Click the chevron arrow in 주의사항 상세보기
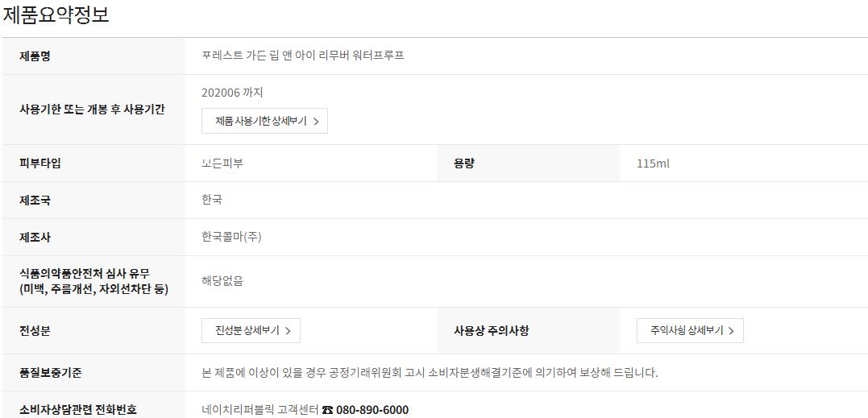Screen dimensions: 868x418 click(732, 331)
